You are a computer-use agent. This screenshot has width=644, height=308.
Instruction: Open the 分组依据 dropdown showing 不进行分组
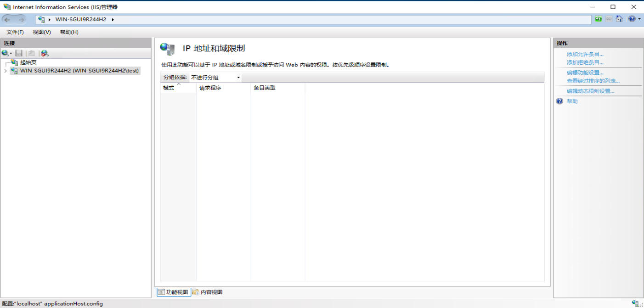(x=215, y=78)
